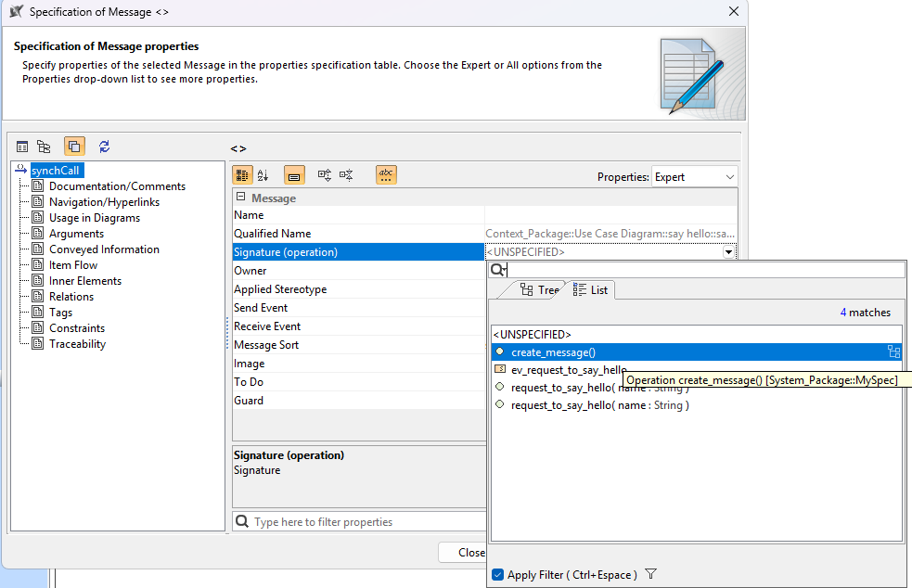Viewport: 912px width, 588px height.
Task: Select the Send Event property row
Action: [358, 308]
